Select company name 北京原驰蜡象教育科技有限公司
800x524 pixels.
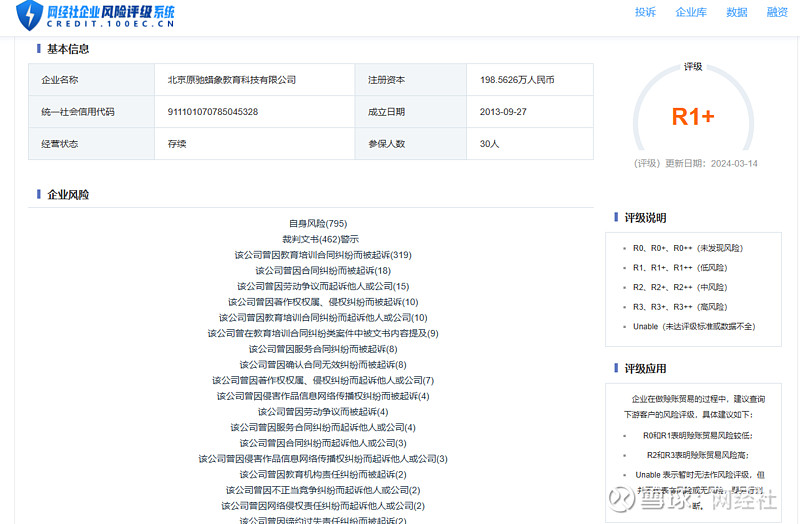[232, 80]
